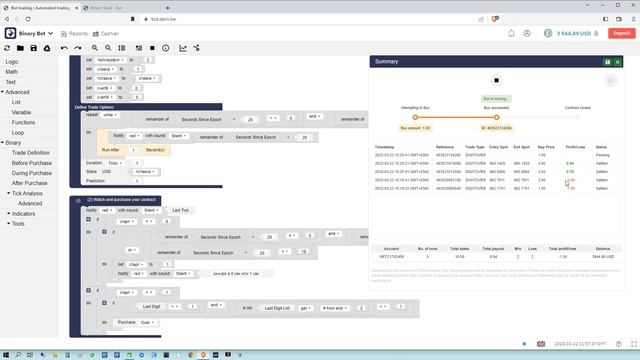Open the repeat 'while' dropdown

point(110,115)
